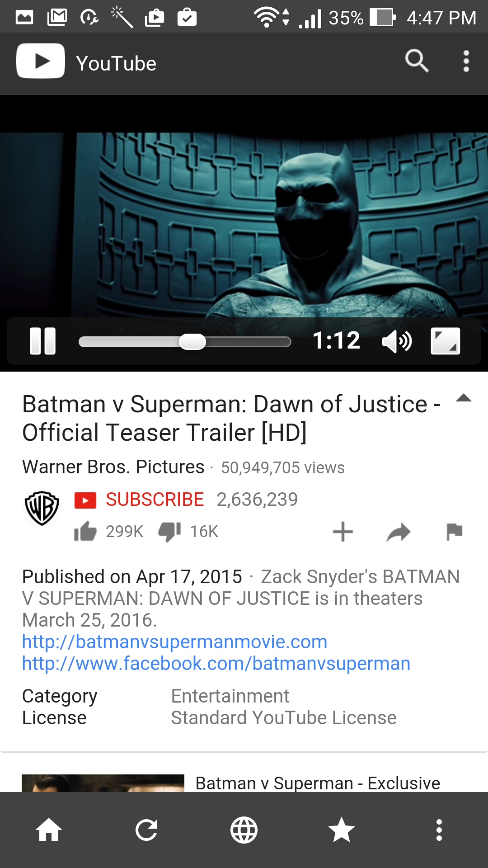Subscribe to Warner Bros. Pictures

[139, 500]
